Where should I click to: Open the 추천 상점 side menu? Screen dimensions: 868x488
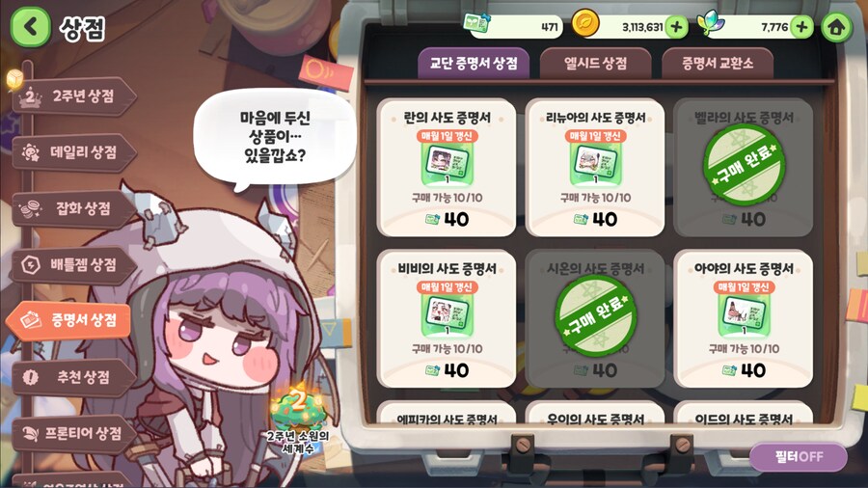(74, 377)
